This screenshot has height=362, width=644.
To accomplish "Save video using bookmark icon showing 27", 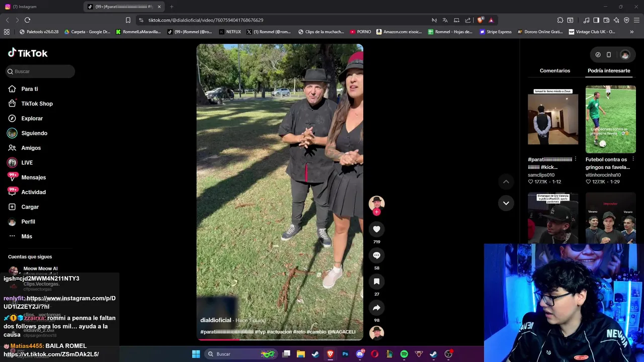I will (376, 282).
